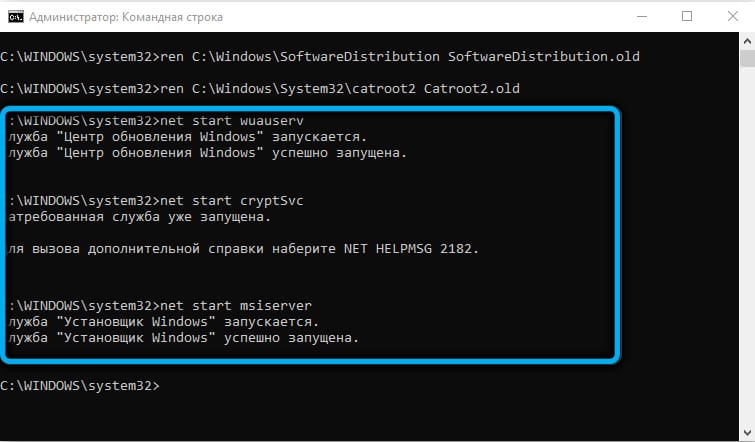Image resolution: width=755 pixels, height=442 pixels.
Task: Click the 'Установщик Windows запускается' line
Action: (x=164, y=322)
